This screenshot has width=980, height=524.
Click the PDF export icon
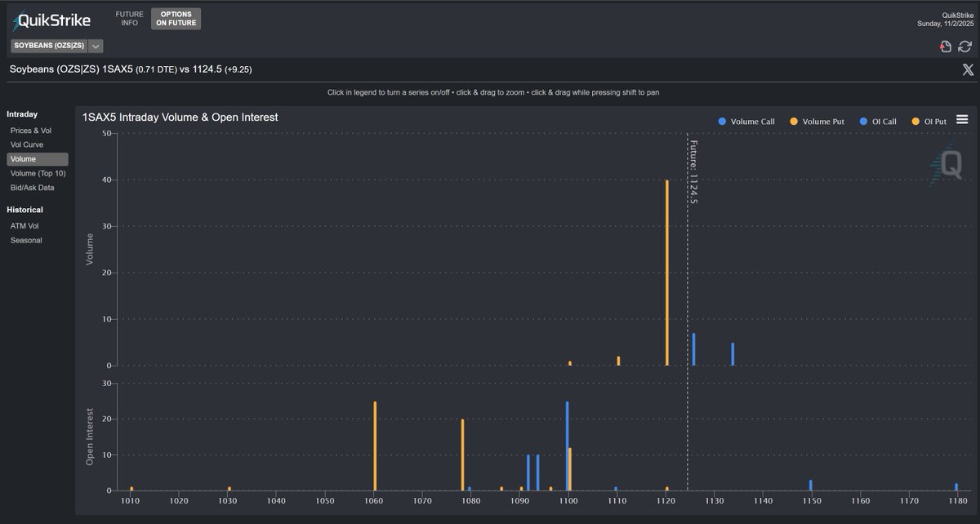(946, 47)
